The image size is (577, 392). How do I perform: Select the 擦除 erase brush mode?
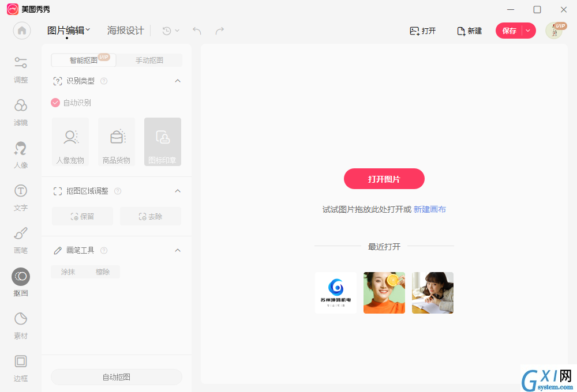103,272
